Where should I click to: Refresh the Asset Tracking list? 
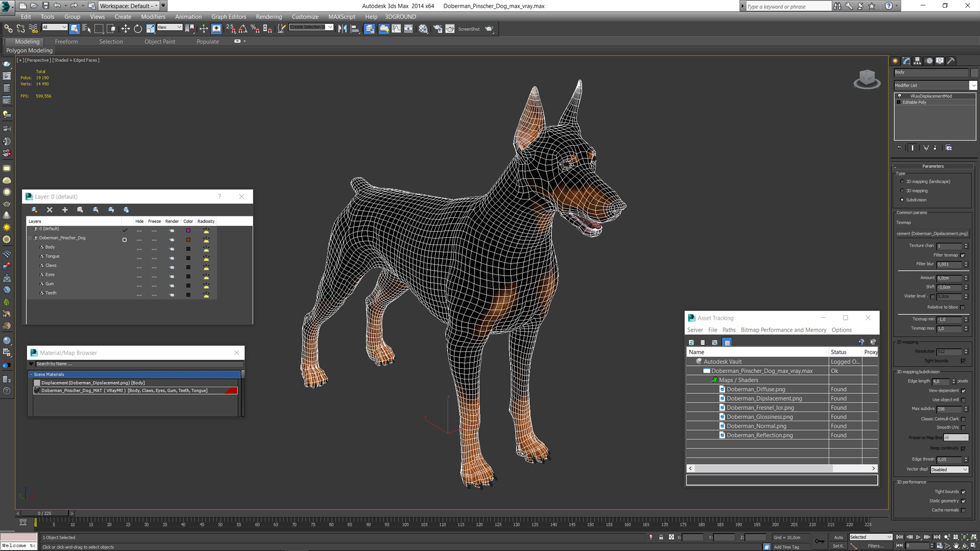(x=691, y=342)
